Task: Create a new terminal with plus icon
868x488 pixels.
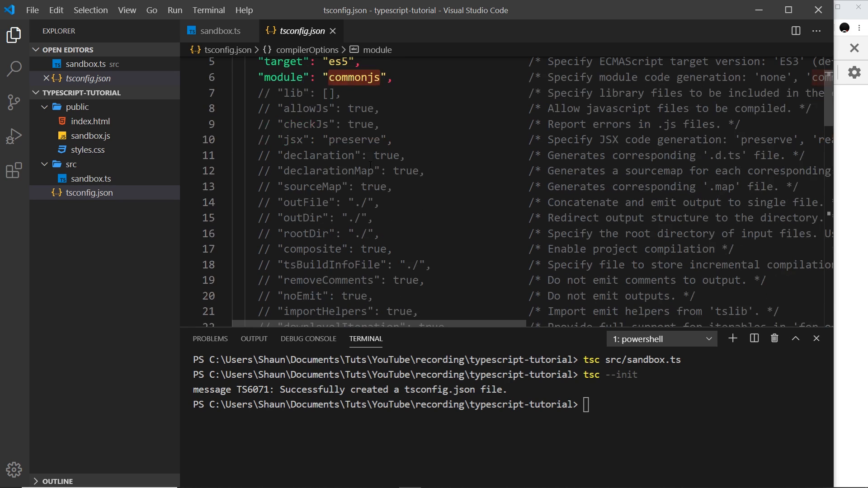Action: pyautogui.click(x=733, y=338)
